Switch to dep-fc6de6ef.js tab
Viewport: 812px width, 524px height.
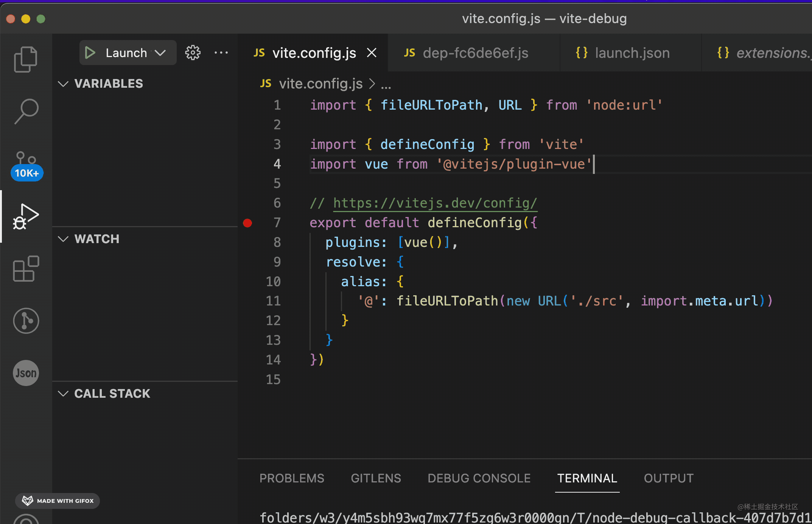tap(475, 53)
